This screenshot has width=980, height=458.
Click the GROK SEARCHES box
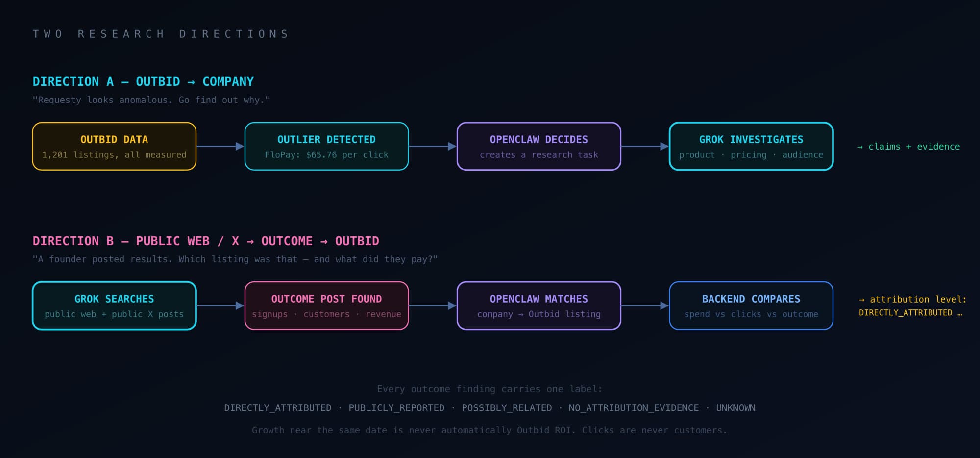click(x=114, y=305)
